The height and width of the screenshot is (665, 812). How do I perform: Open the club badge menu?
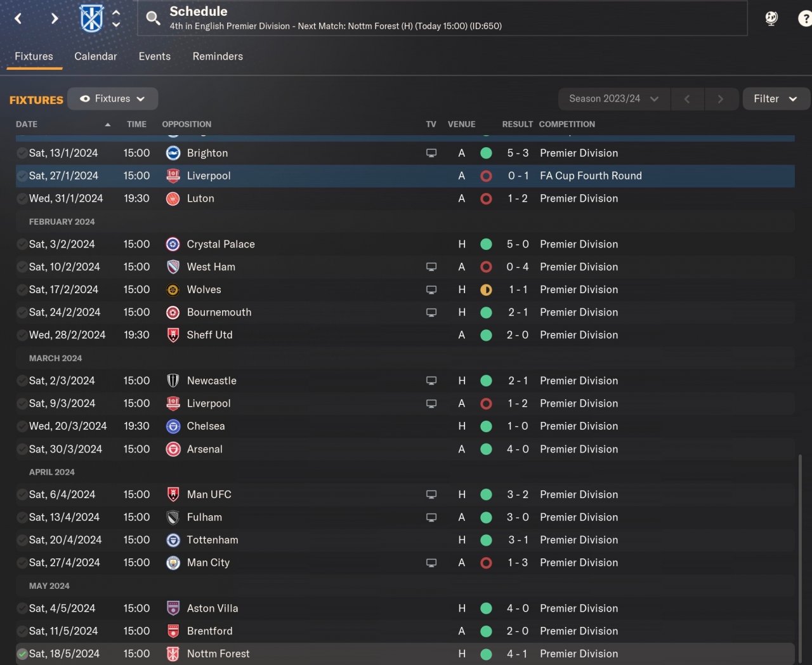(x=92, y=18)
